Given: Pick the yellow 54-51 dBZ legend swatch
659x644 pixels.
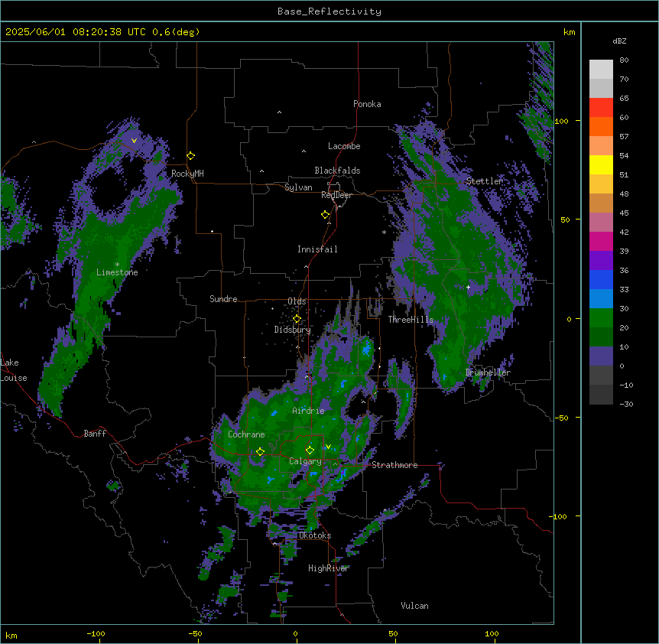Looking at the screenshot, I should (601, 164).
